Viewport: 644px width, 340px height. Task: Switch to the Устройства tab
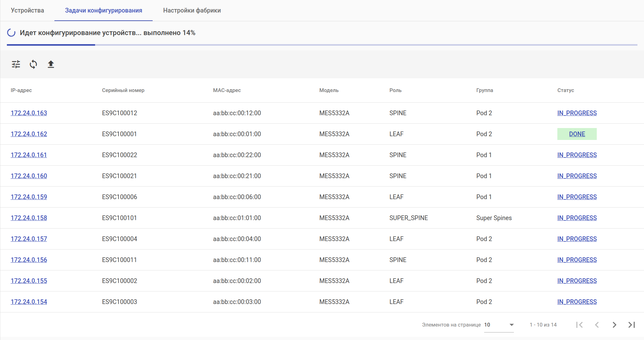point(28,10)
